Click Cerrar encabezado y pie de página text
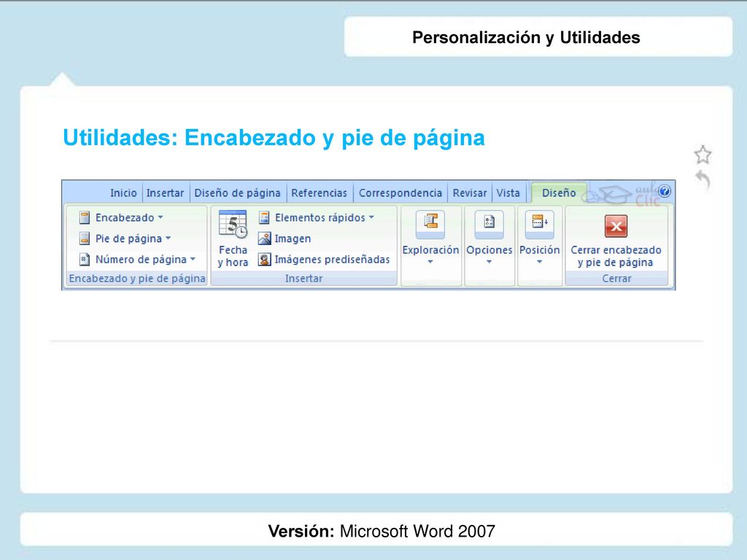 pos(616,256)
